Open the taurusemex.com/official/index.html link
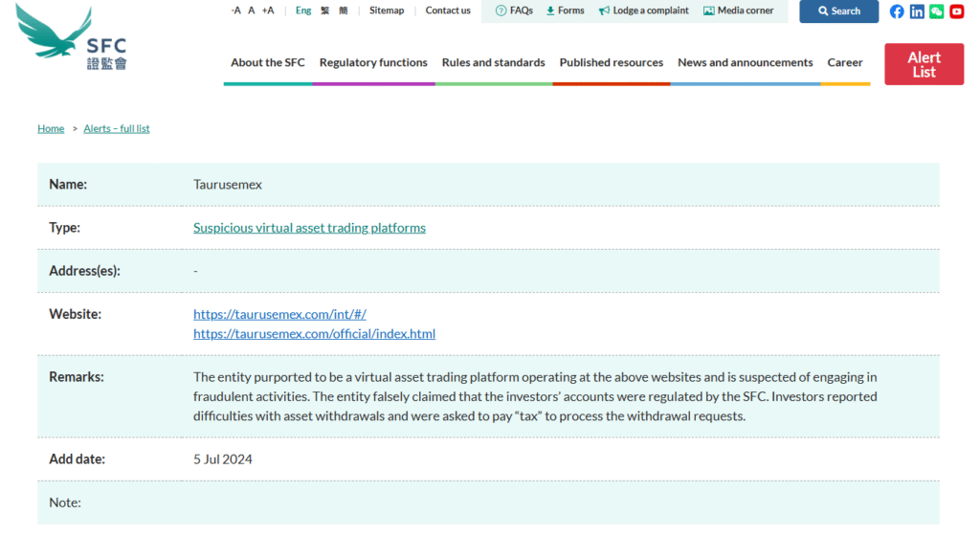This screenshot has width=980, height=559. coord(314,334)
